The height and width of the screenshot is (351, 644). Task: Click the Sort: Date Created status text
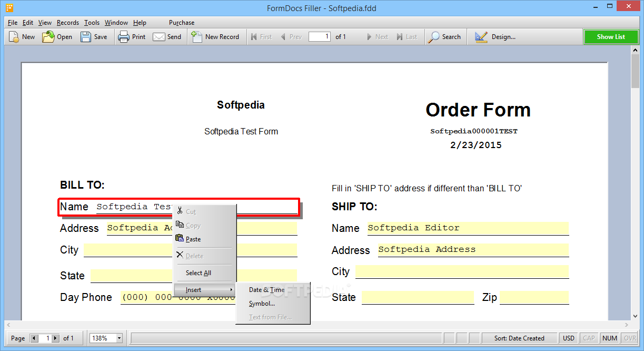[519, 338]
